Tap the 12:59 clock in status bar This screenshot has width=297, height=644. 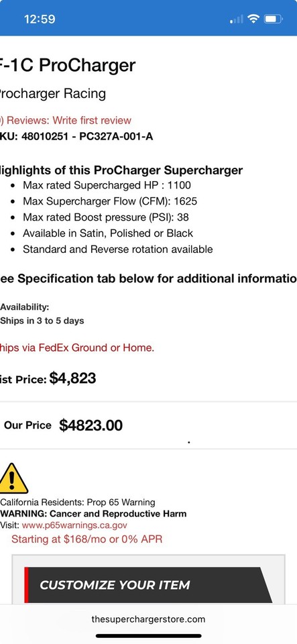click(x=40, y=19)
